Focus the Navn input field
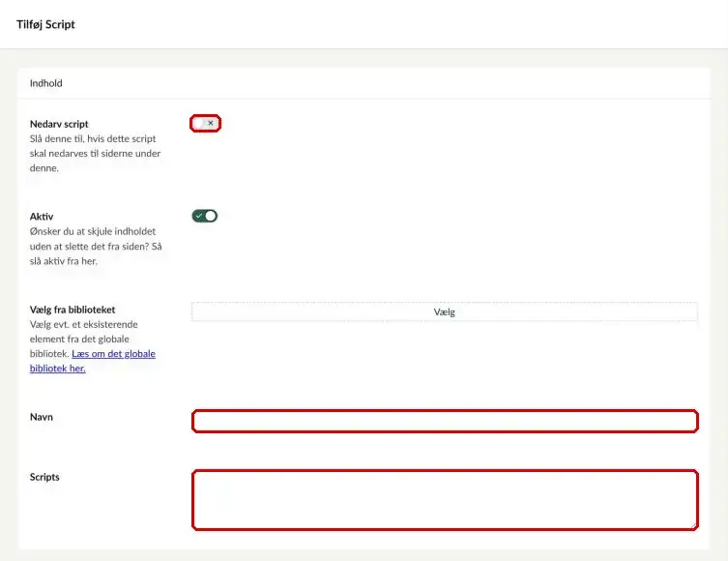The width and height of the screenshot is (728, 561). tap(445, 421)
